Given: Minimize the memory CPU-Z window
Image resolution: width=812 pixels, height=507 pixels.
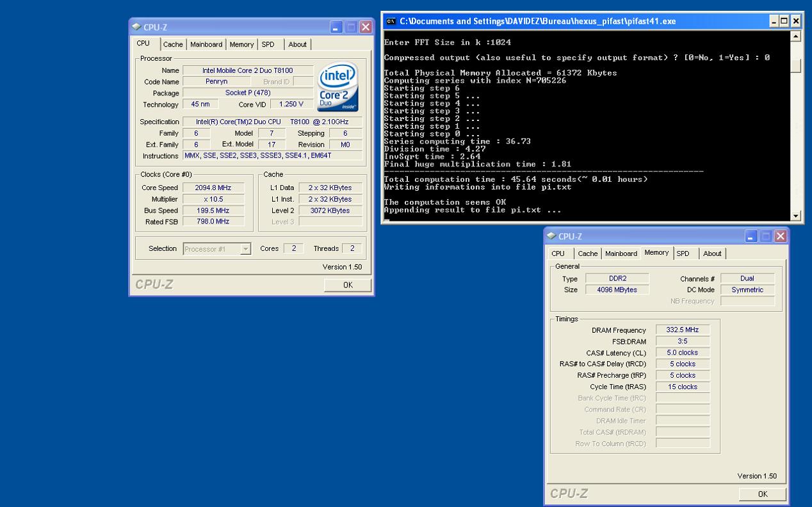Looking at the screenshot, I should click(x=752, y=237).
